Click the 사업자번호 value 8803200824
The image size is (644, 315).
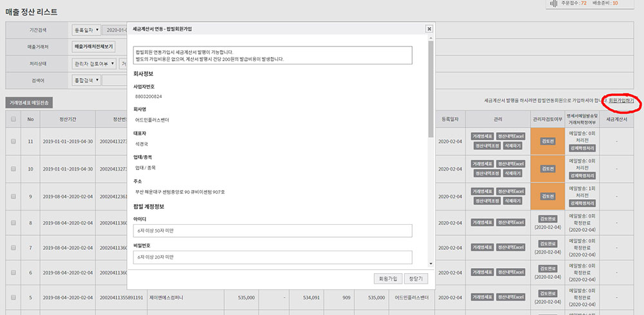coord(149,96)
